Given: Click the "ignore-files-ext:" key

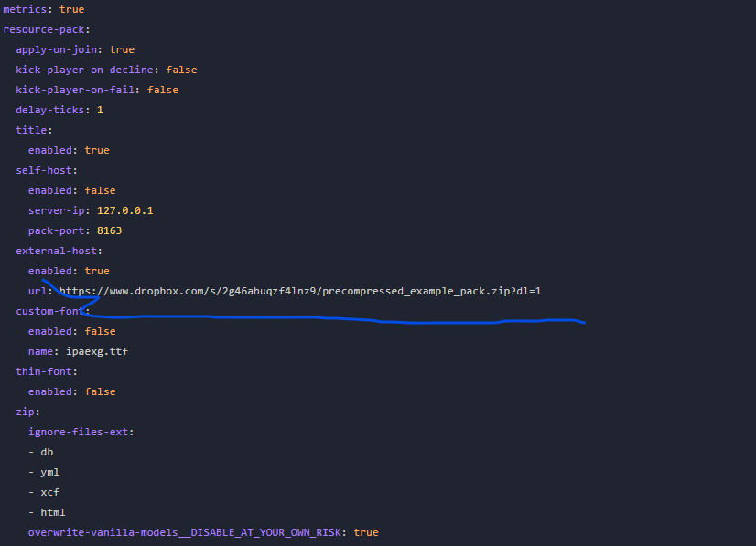Looking at the screenshot, I should (81, 433).
